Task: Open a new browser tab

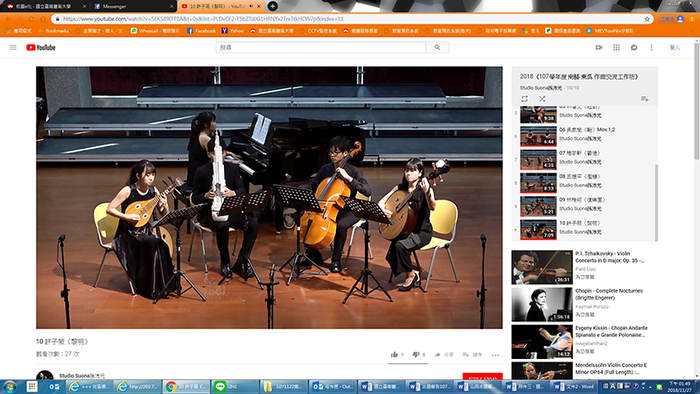Action: (x=272, y=6)
